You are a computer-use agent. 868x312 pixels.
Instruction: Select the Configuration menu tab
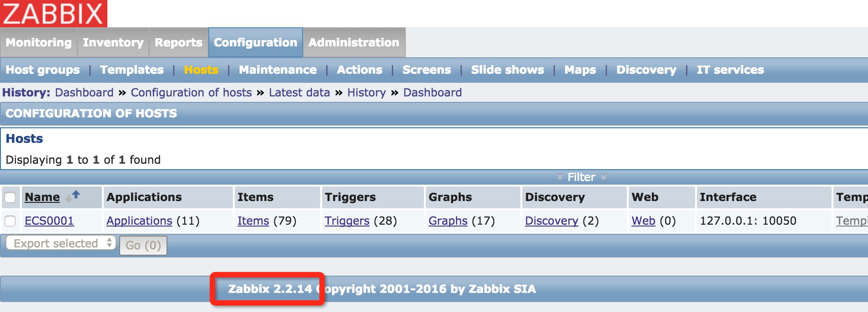click(x=256, y=42)
